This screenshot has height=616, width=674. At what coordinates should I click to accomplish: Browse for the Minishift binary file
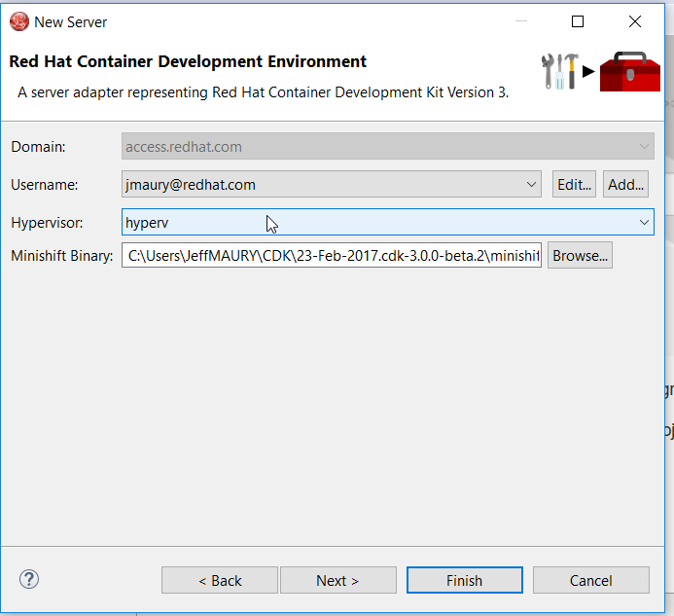(580, 256)
